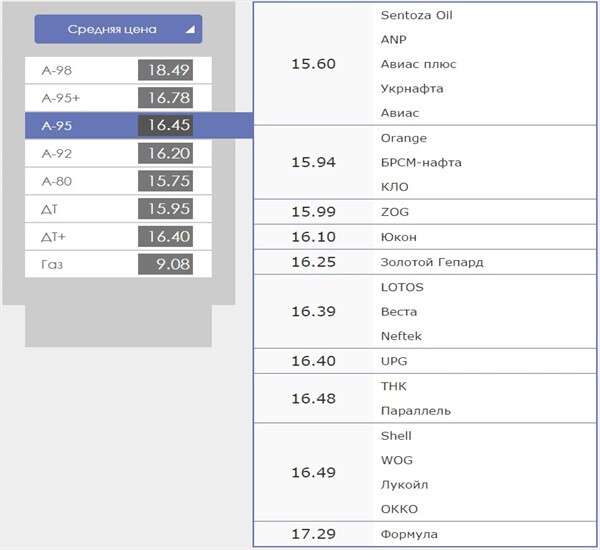Screen dimensions: 600x550
Task: Click WOG station name
Action: (x=397, y=460)
